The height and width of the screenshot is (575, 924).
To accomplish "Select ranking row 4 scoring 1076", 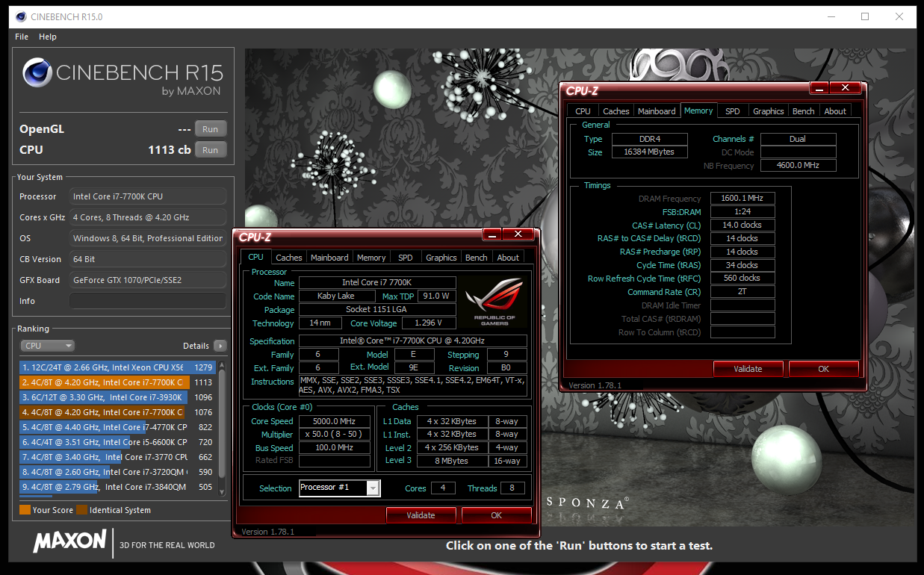I will (117, 412).
